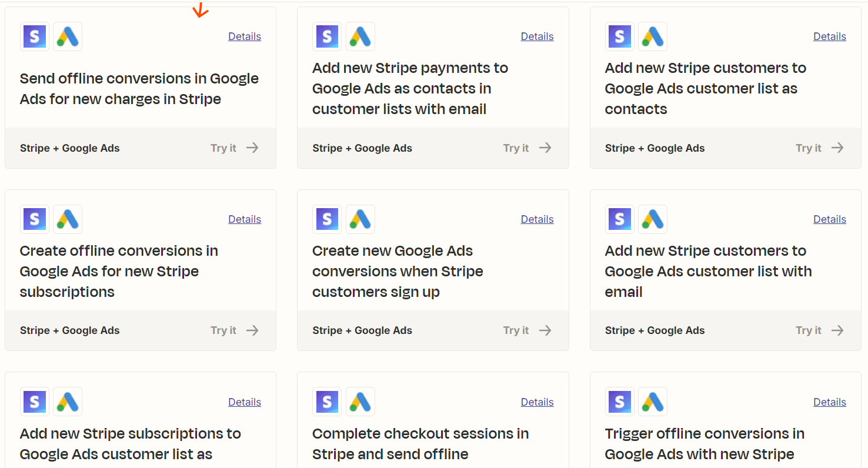Click arrow icon on 'Add new Stripe payments' card

545,148
